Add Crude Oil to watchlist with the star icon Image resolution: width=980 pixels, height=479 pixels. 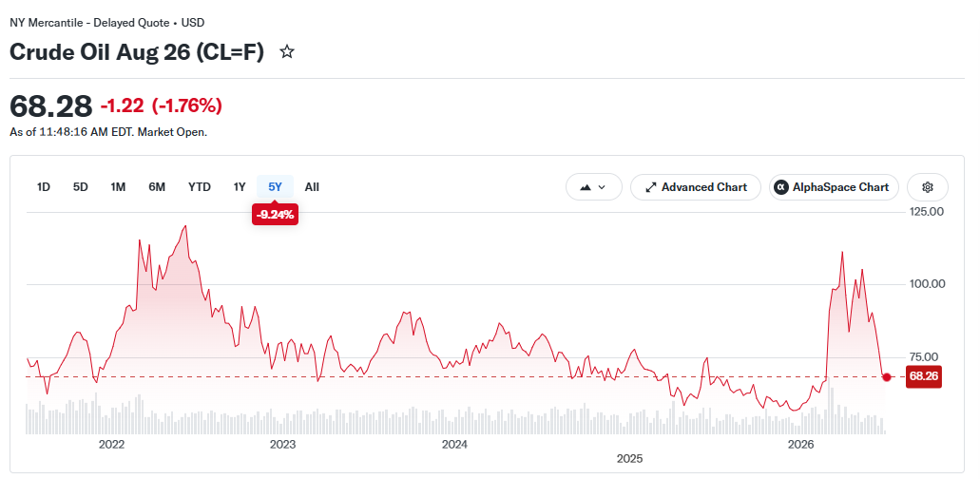287,52
